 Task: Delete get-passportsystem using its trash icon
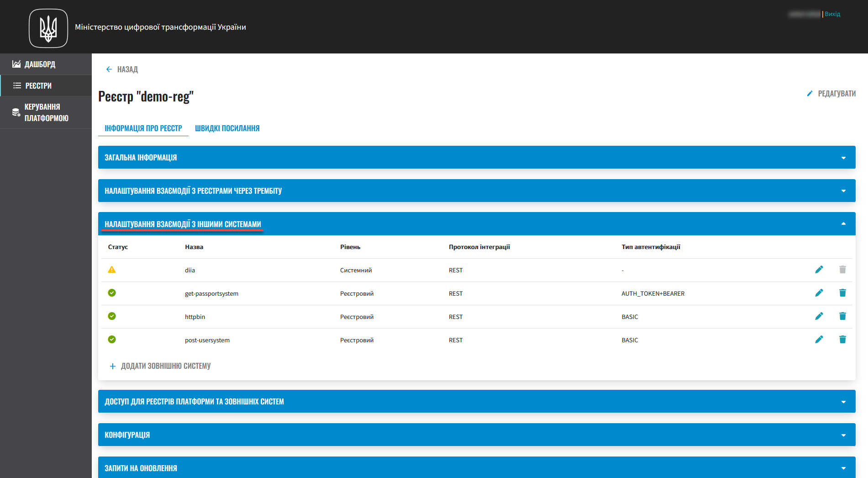point(842,293)
